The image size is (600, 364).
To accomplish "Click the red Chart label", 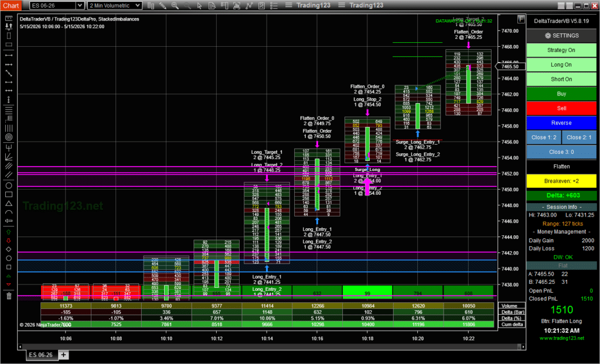I will [11, 5].
